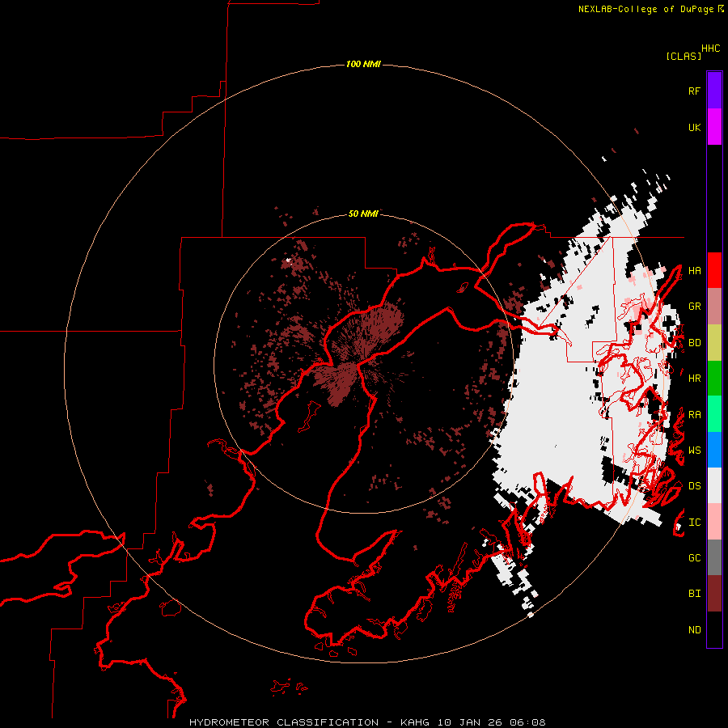Click the 06:08 time stamp
Screen dimensions: 728x728
click(527, 722)
